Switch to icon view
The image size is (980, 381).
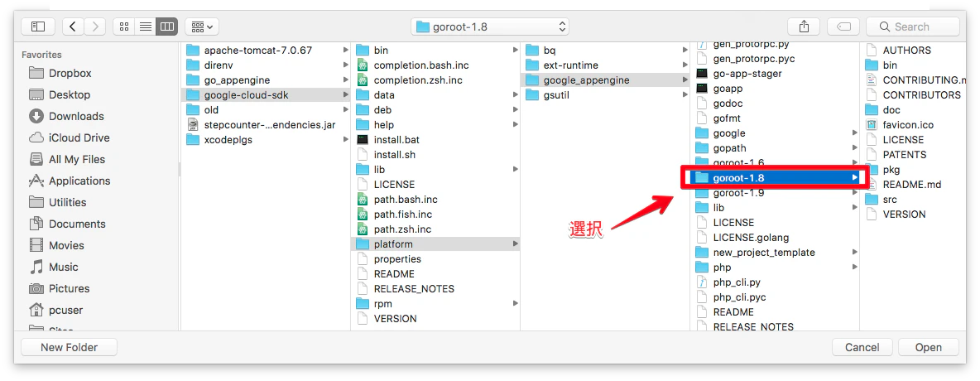pos(124,27)
